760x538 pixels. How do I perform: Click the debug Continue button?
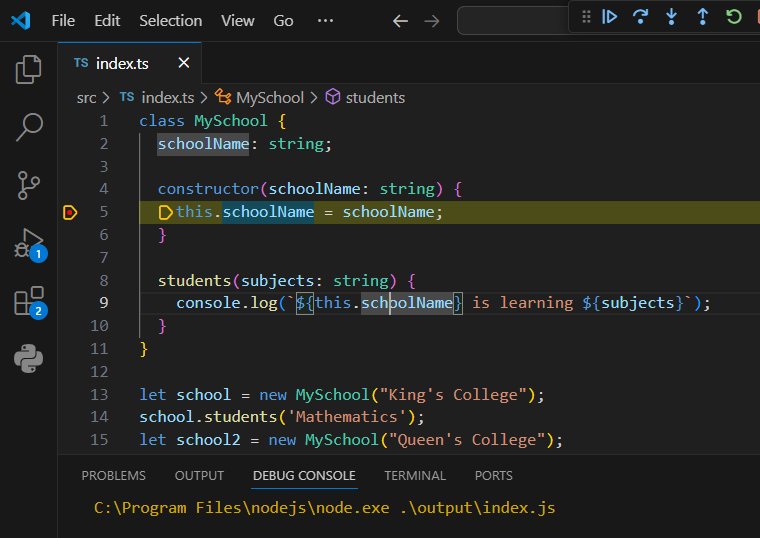tap(609, 17)
